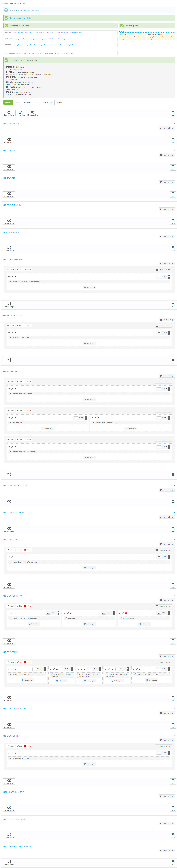The height and width of the screenshot is (868, 177).
Task: Open Insert A Column dropdown in DISPLAYTOPCOLUMN
Action: (164, 270)
